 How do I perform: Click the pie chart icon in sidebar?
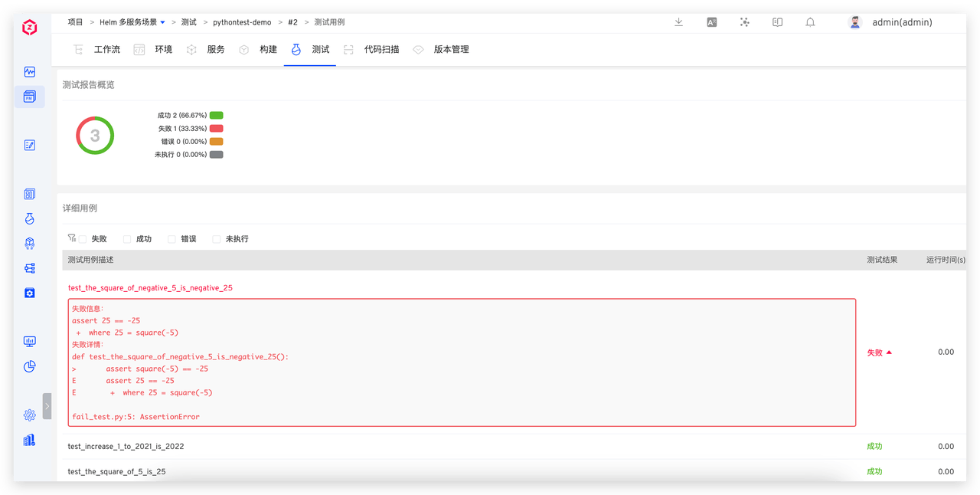pos(30,366)
